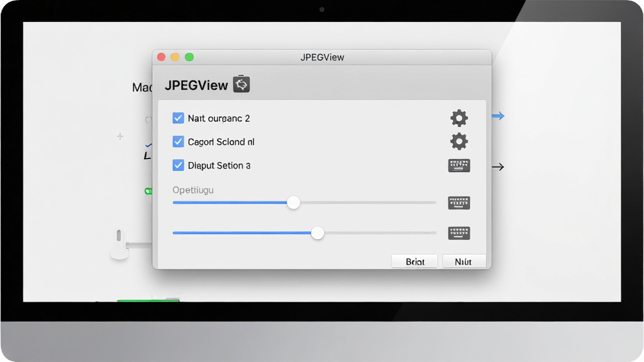Click the bottom slider handle
644x362 pixels.
tap(318, 233)
